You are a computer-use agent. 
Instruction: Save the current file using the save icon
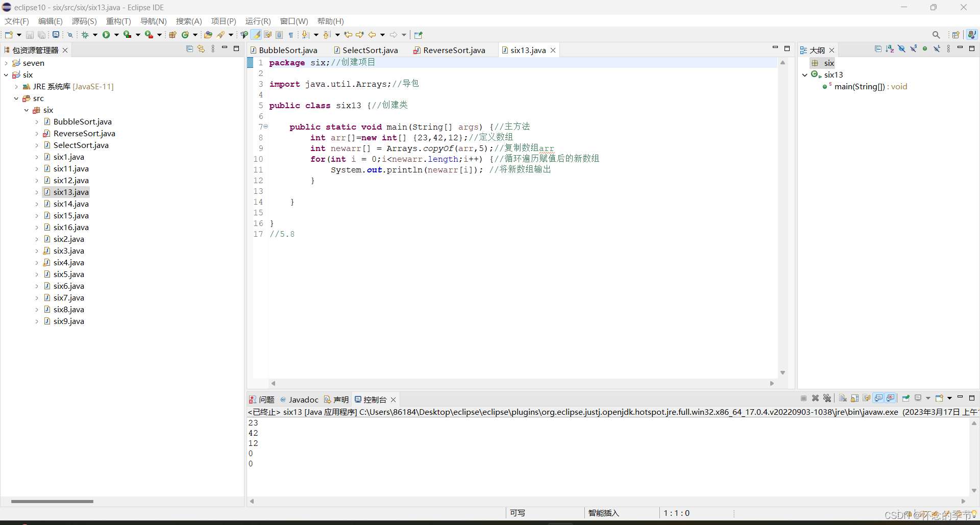click(x=30, y=35)
